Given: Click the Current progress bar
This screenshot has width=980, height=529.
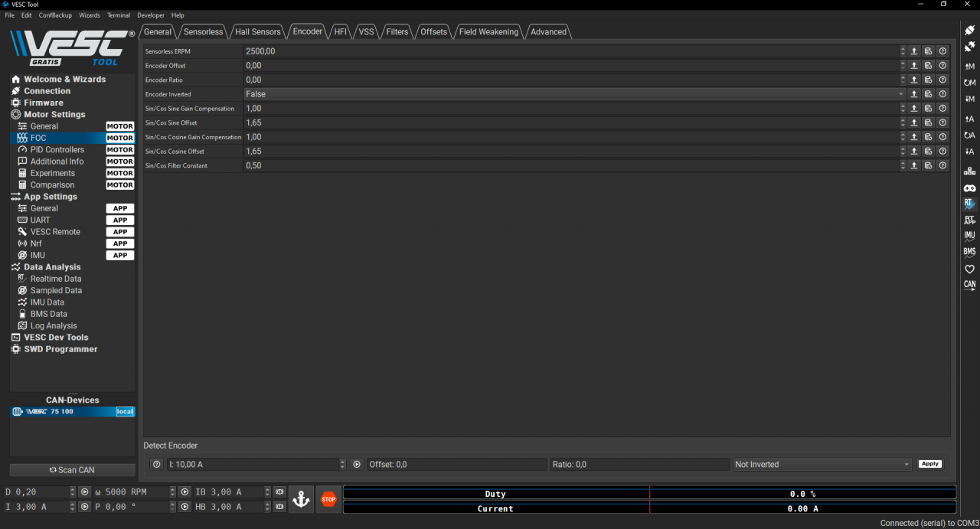Looking at the screenshot, I should click(x=649, y=508).
